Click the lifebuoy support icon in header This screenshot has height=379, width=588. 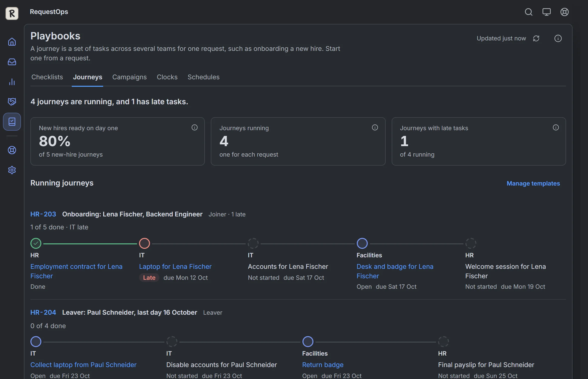(564, 12)
